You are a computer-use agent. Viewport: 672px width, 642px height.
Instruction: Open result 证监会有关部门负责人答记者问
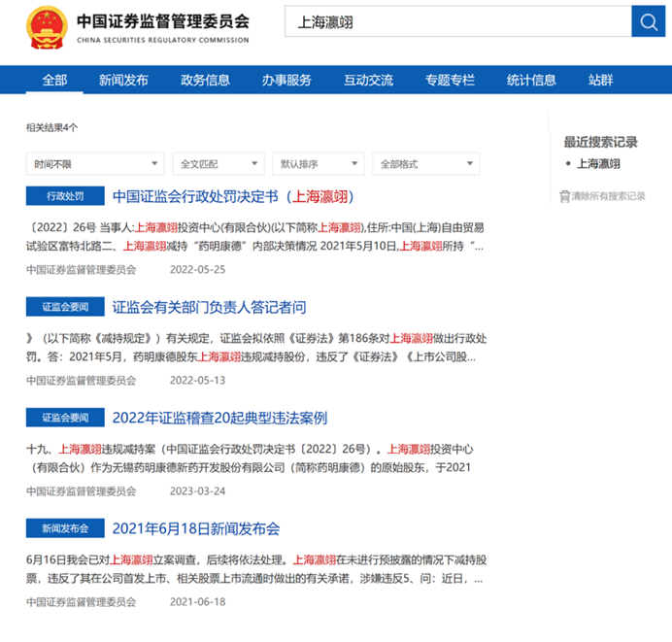click(209, 307)
